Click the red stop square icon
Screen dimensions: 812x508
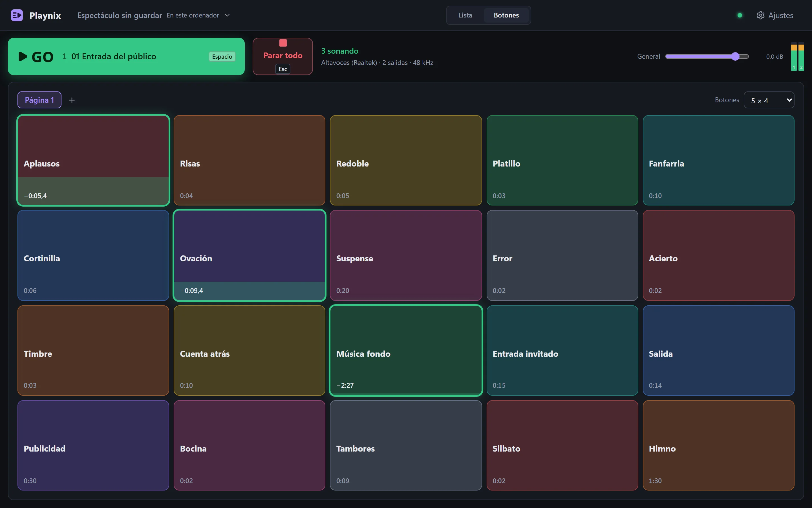[x=283, y=43]
